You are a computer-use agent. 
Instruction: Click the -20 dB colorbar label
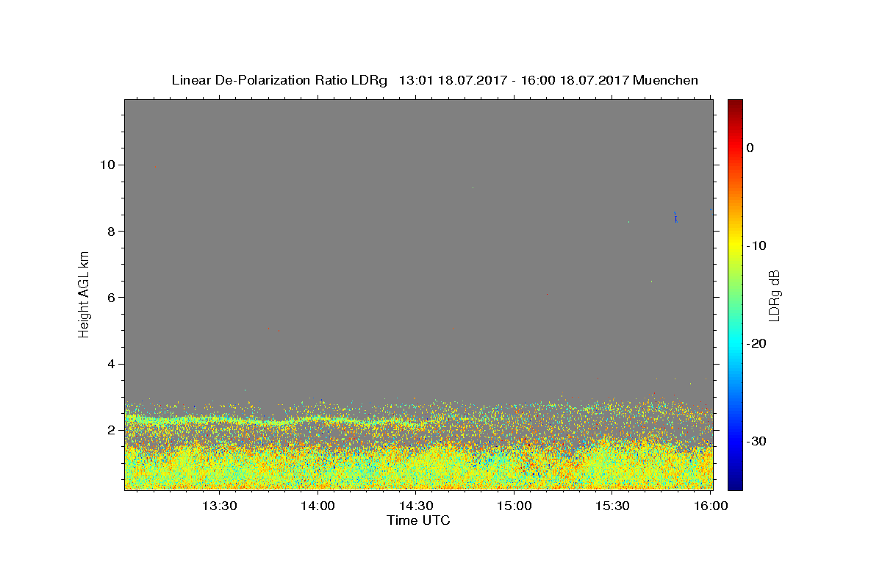tap(756, 343)
